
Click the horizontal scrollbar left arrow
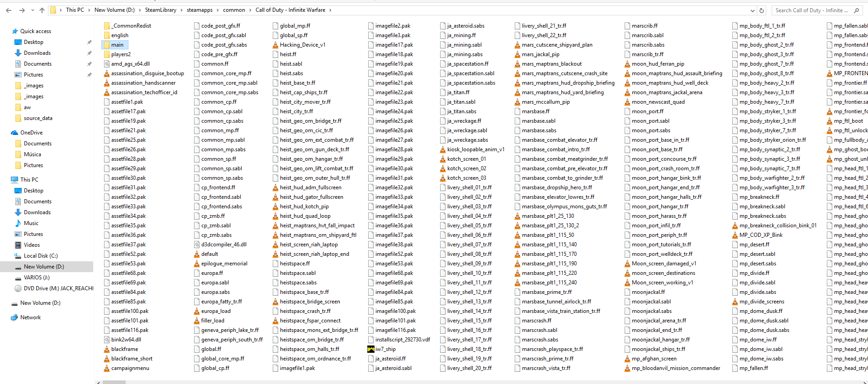98,382
